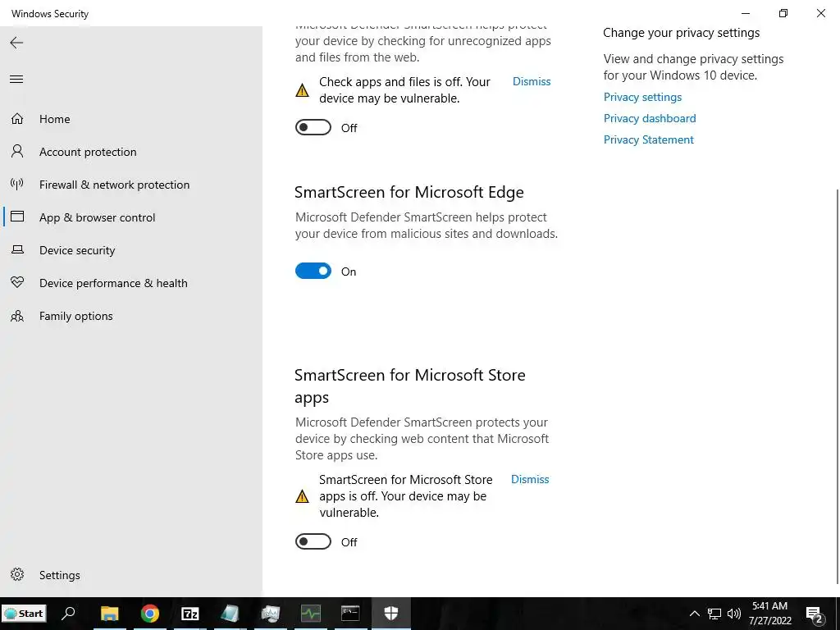Click the App & browser control window icon
The height and width of the screenshot is (630, 840).
(17, 217)
